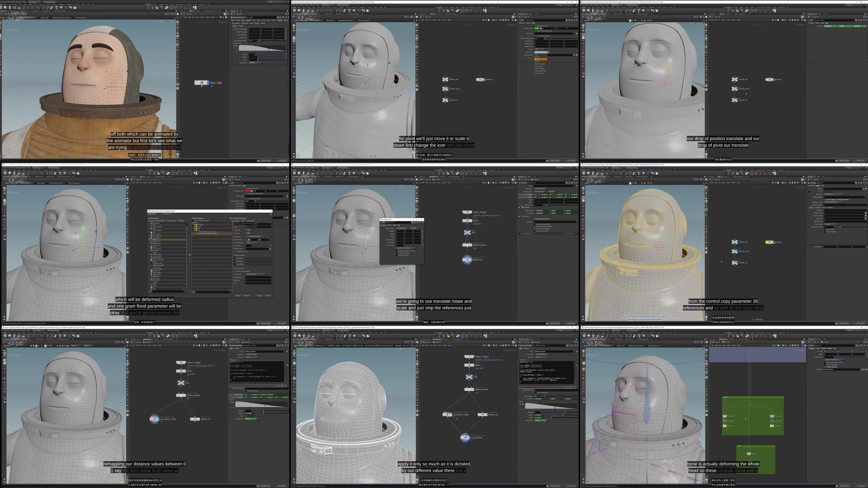Select blast1 node in 'translate rotate and' frame

[x=467, y=221]
